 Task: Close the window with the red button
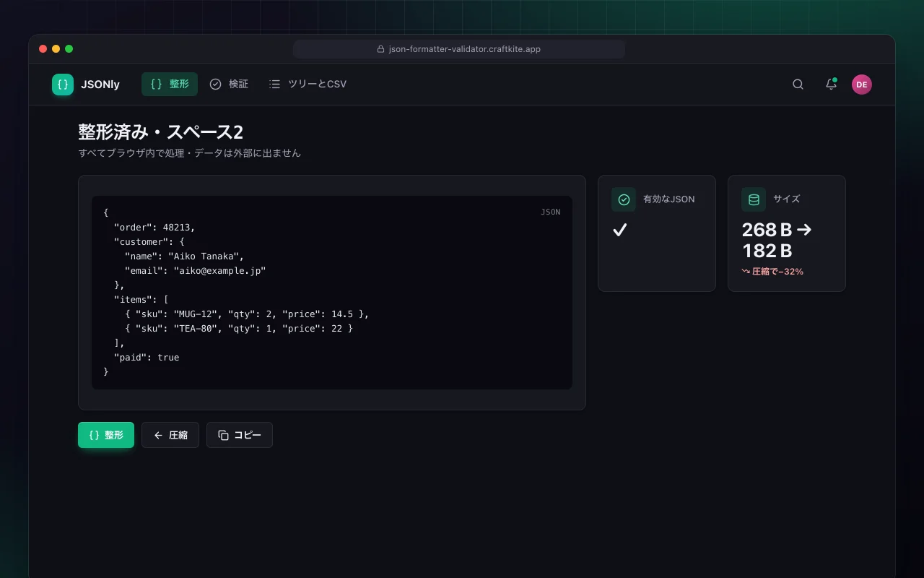[x=43, y=49]
